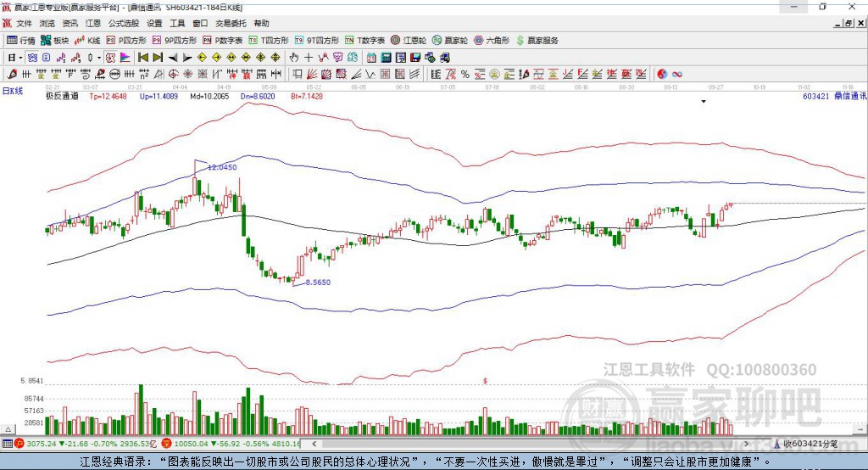Click the black left arrow icon
This screenshot has width=868, height=470.
pyautogui.click(x=173, y=58)
